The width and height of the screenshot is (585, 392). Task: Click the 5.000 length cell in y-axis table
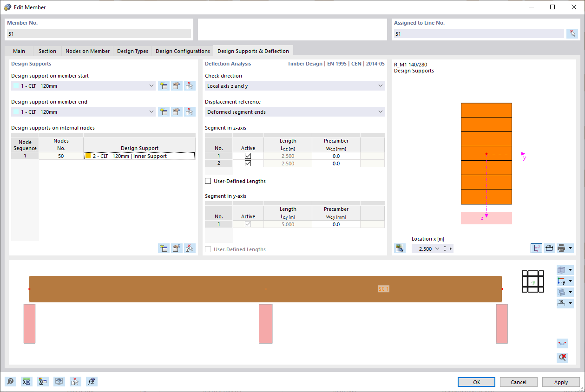tap(288, 224)
